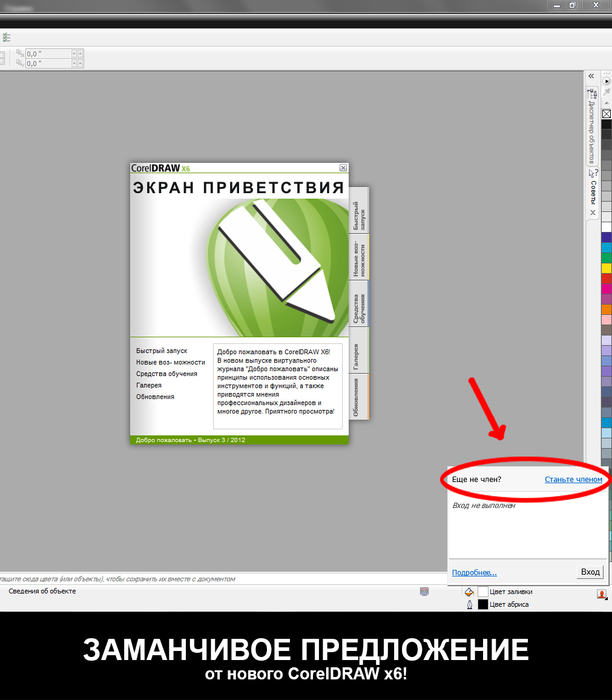Image resolution: width=612 pixels, height=700 pixels.
Task: Click Обновления in the welcome list
Action: [155, 397]
